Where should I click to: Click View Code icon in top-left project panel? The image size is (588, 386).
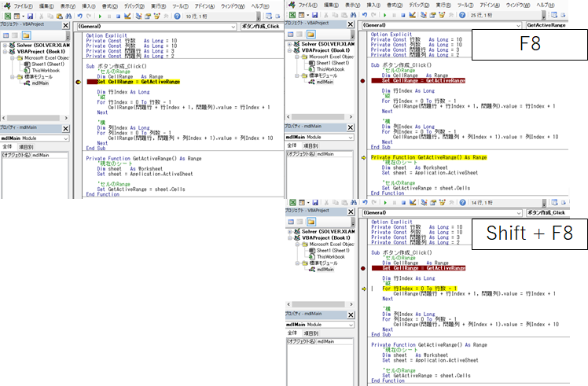click(x=6, y=35)
